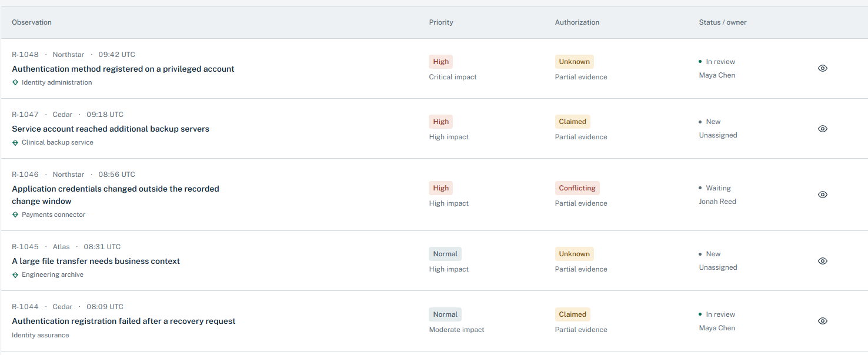This screenshot has width=868, height=355.
Task: Click the Identity assurance label
Action: pyautogui.click(x=41, y=335)
